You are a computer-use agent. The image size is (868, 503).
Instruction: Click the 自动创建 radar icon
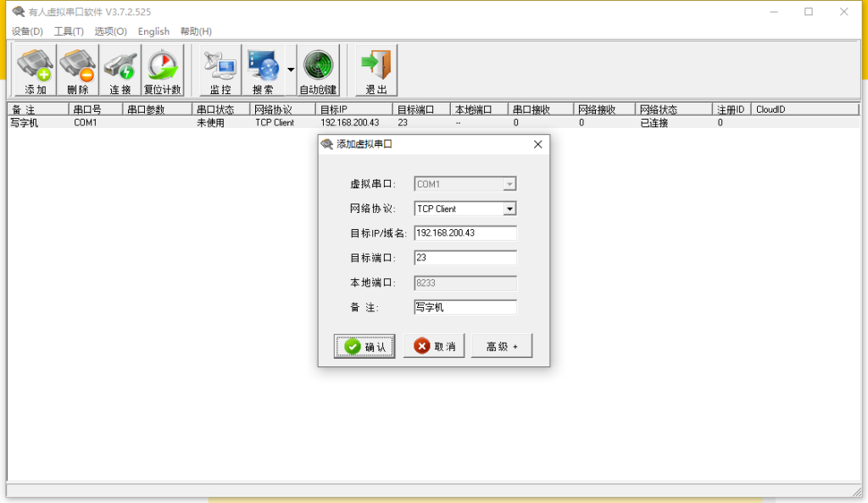point(318,70)
